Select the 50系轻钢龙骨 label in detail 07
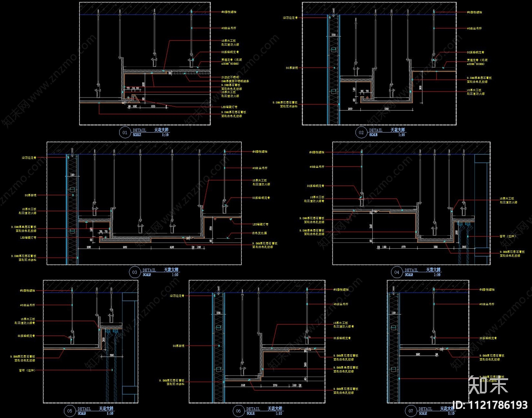The image size is (532, 418). pos(488,338)
